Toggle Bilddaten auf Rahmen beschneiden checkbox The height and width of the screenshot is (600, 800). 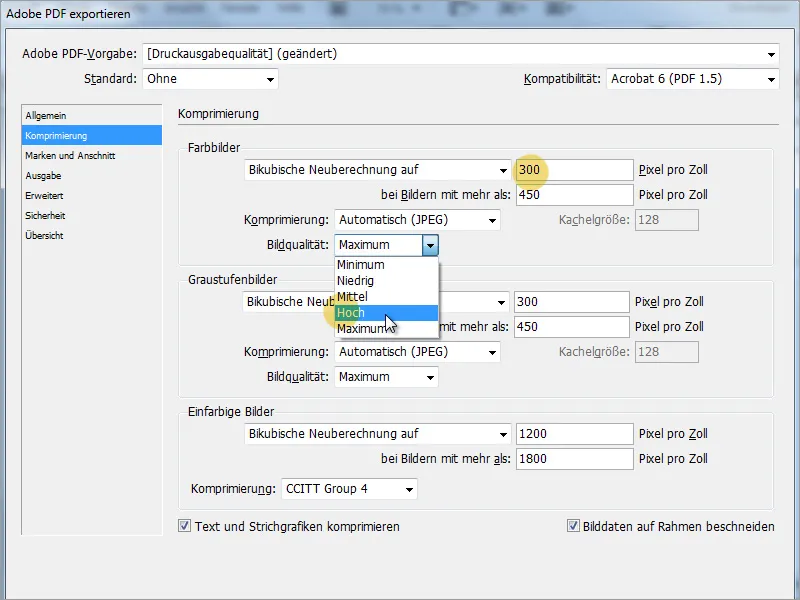click(x=573, y=526)
